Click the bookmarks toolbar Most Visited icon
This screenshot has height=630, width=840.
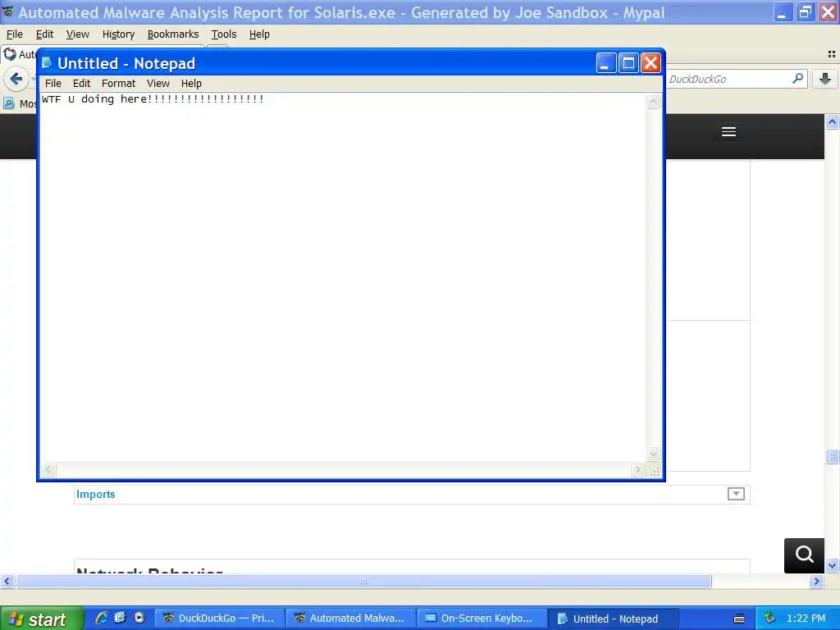(x=8, y=103)
